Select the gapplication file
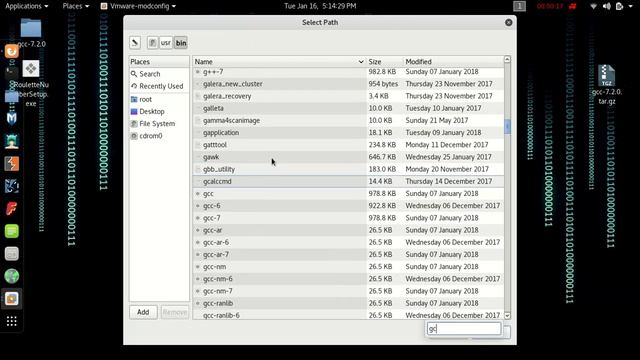The height and width of the screenshot is (360, 640). coord(348,133)
